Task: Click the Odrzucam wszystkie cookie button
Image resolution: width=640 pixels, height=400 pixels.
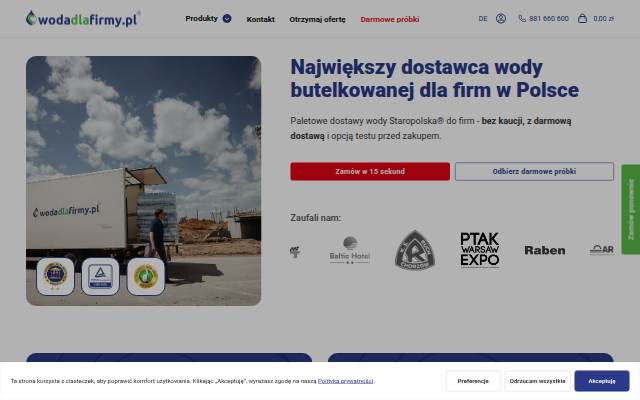Action: (538, 381)
